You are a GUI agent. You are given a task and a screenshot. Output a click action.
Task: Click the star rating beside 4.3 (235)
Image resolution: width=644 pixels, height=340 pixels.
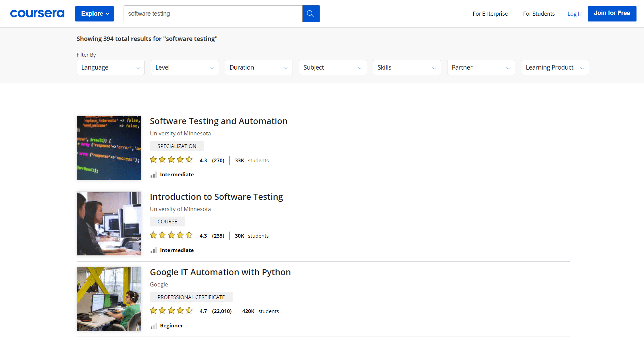171,235
